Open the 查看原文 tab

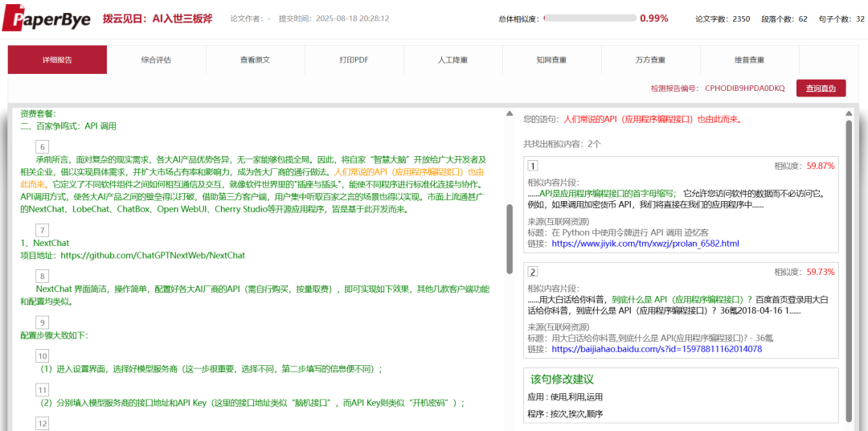pyautogui.click(x=255, y=60)
